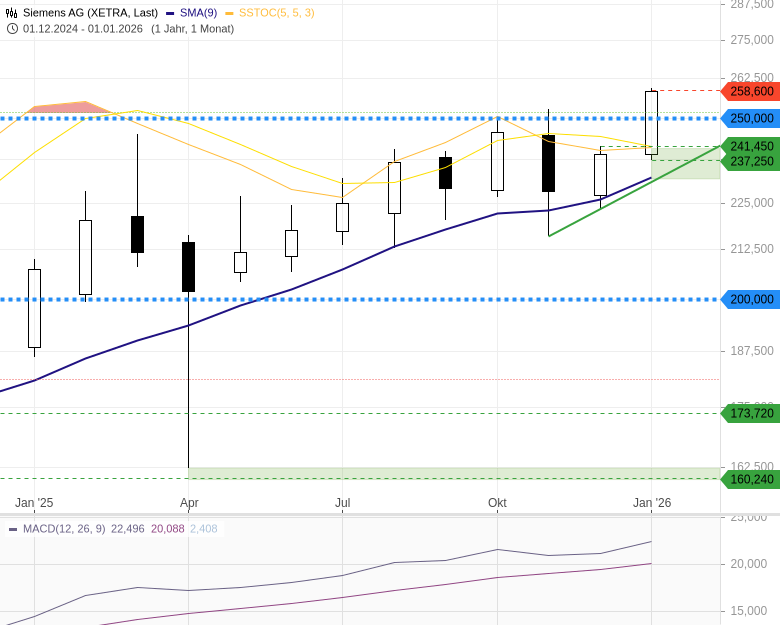This screenshot has width=780, height=625.
Task: Click the green 173,720 price tag
Action: coord(750,413)
